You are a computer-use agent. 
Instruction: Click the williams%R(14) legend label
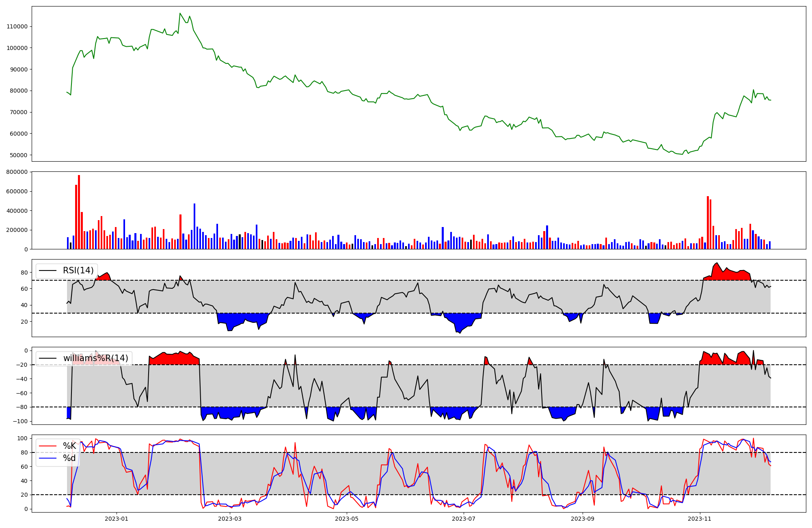95,358
